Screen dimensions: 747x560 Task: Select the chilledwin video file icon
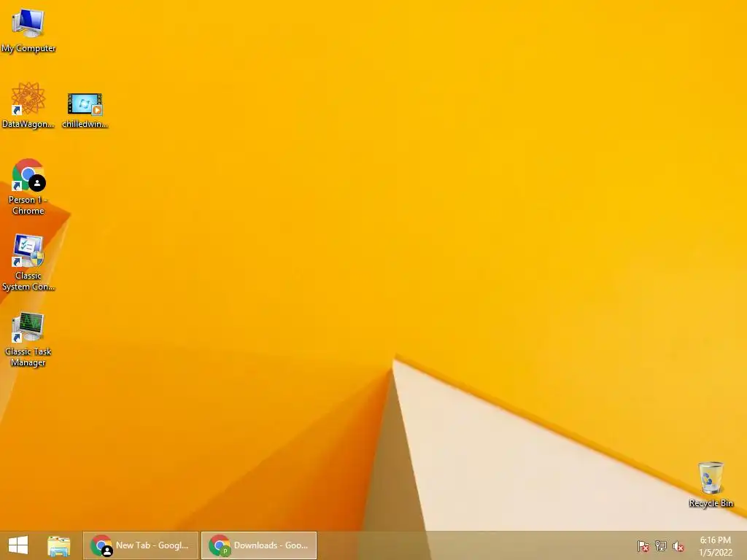[85, 111]
